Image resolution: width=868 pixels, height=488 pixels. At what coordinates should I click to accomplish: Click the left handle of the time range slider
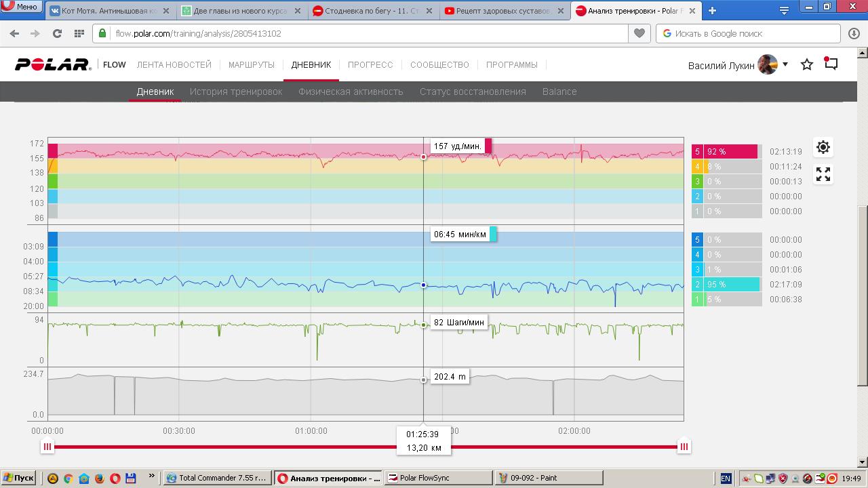click(47, 446)
